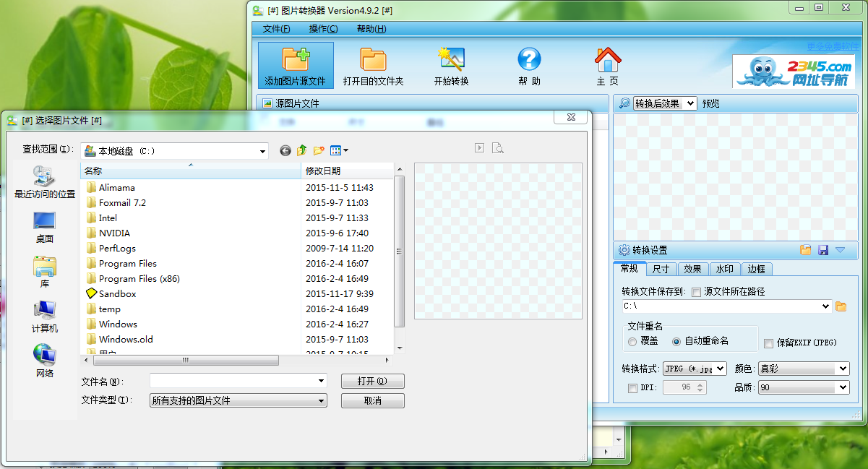Open the file type filter dropdown
This screenshot has width=868, height=469.
[321, 400]
